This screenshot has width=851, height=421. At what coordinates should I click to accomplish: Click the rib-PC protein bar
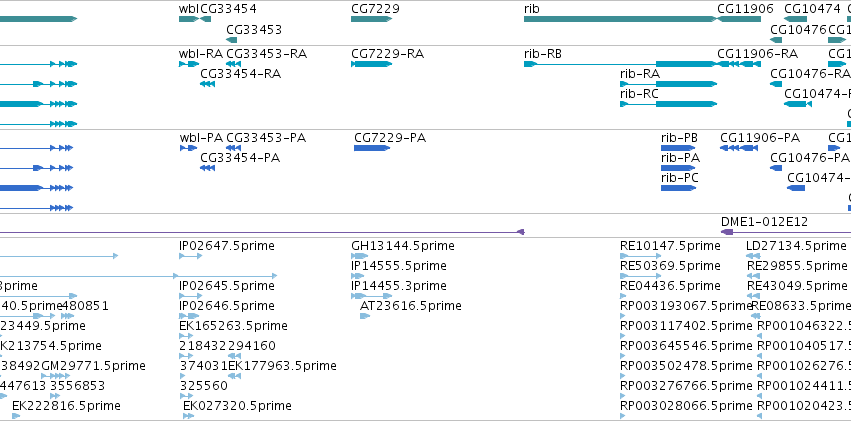[678, 188]
